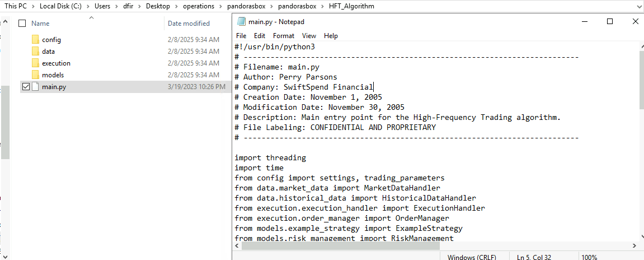Open the View menu in Notepad

pyautogui.click(x=309, y=36)
